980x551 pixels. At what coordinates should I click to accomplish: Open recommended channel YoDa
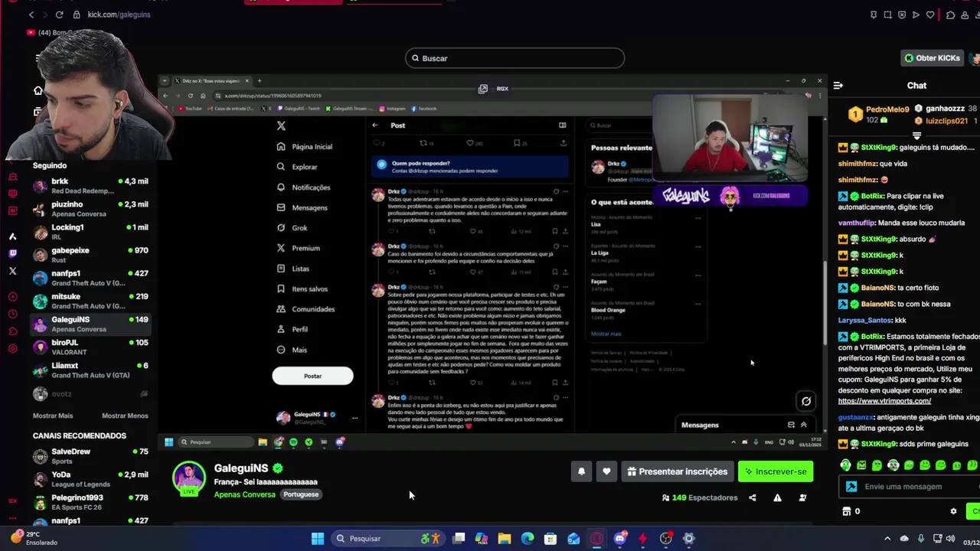tap(91, 479)
